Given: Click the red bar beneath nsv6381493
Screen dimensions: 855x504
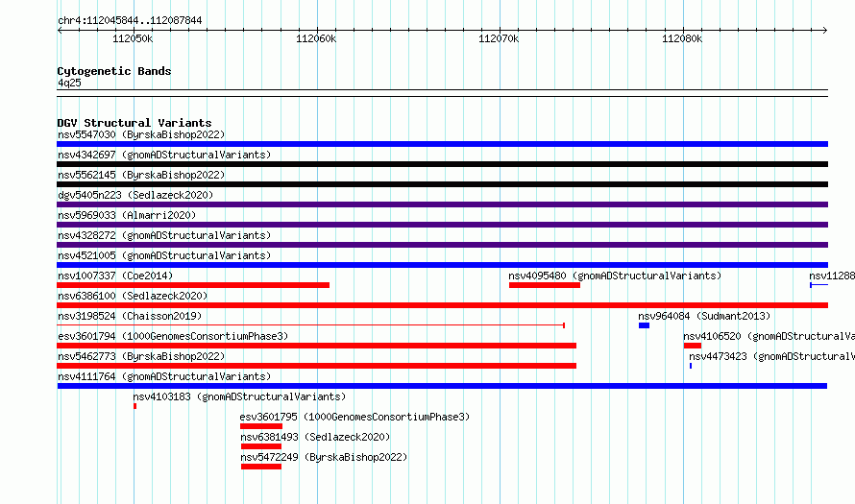Looking at the screenshot, I should tap(261, 446).
